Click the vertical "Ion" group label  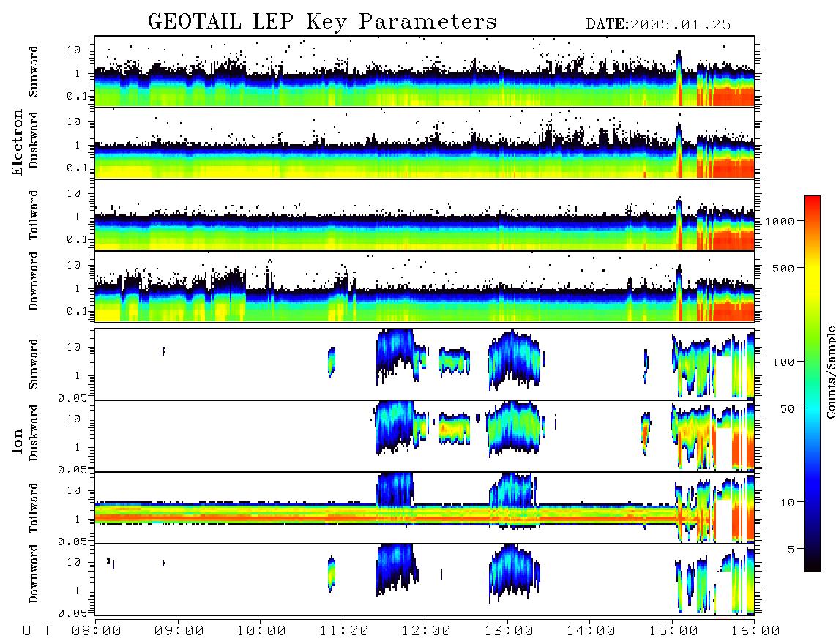click(18, 441)
